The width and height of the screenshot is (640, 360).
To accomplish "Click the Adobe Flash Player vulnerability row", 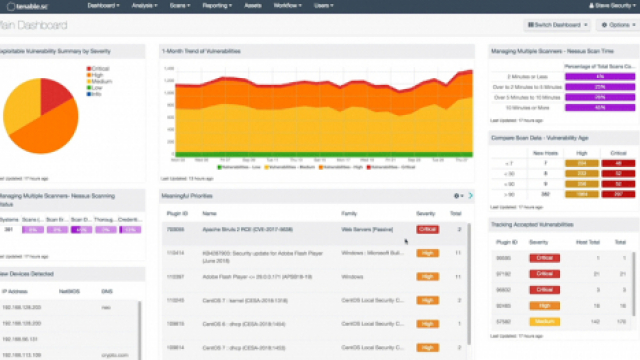I will point(314,277).
